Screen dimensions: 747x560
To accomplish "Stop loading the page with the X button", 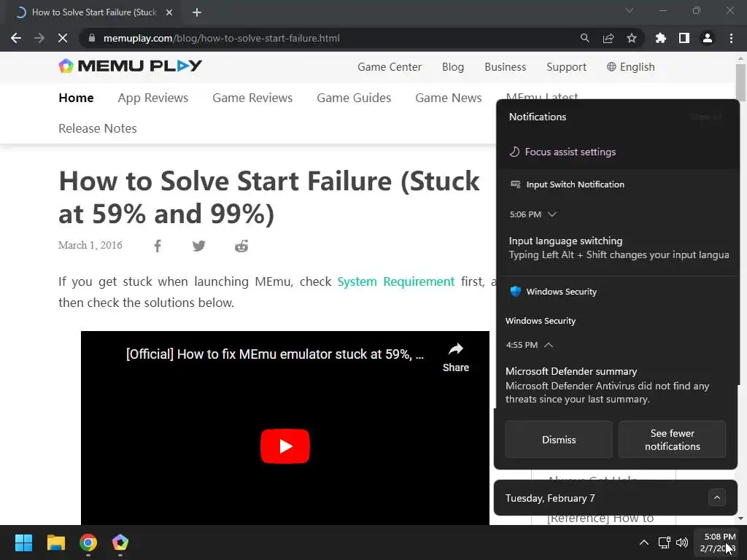I will point(63,38).
